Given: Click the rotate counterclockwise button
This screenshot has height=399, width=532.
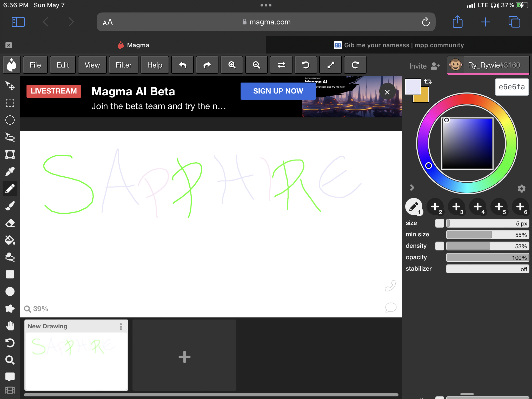Looking at the screenshot, I should click(x=306, y=65).
